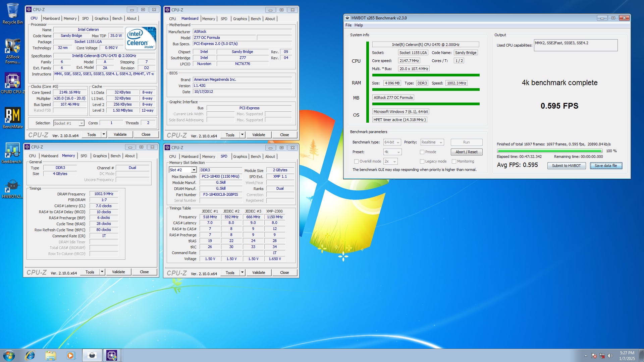Click Close in Memory tab window
This screenshot has width=644, height=362.
(x=144, y=272)
